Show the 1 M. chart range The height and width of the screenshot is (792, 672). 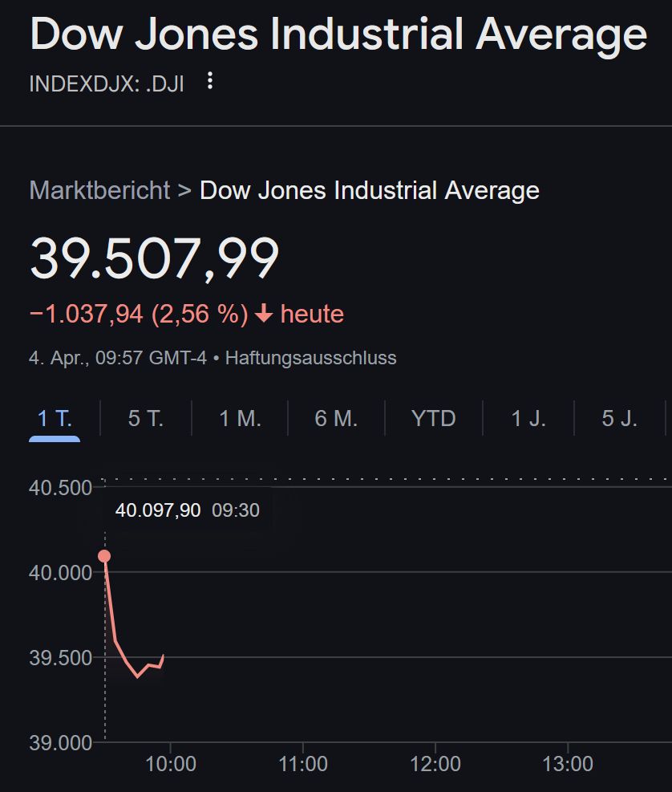[x=241, y=418]
